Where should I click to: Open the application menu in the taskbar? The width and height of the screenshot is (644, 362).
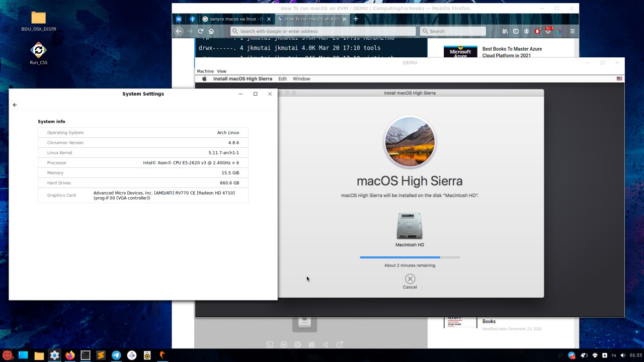tap(8, 355)
